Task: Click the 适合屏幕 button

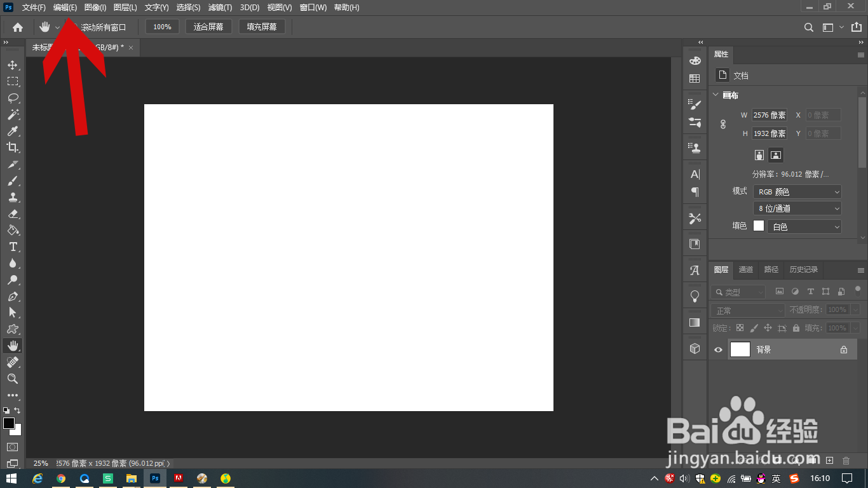Action: 208,27
